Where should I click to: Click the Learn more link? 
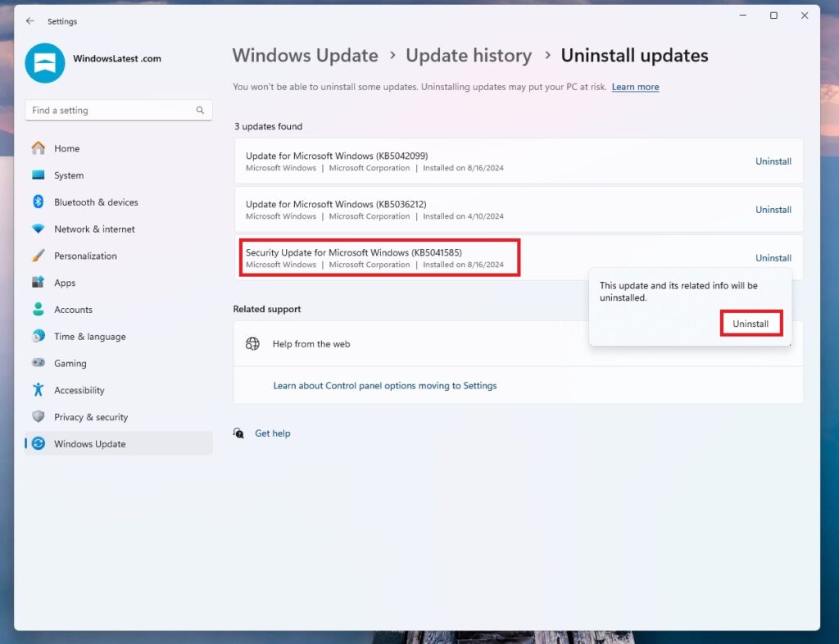(635, 86)
